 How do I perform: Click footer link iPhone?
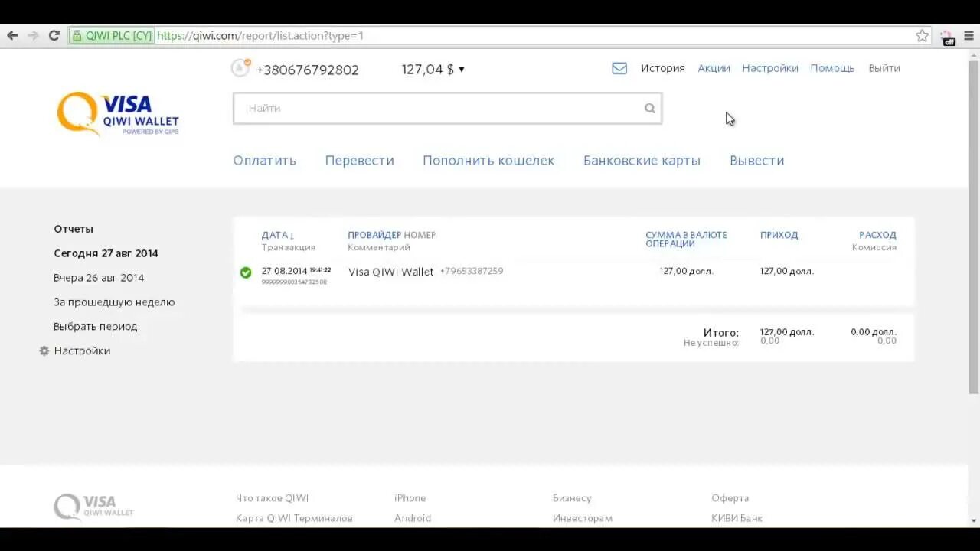[410, 498]
